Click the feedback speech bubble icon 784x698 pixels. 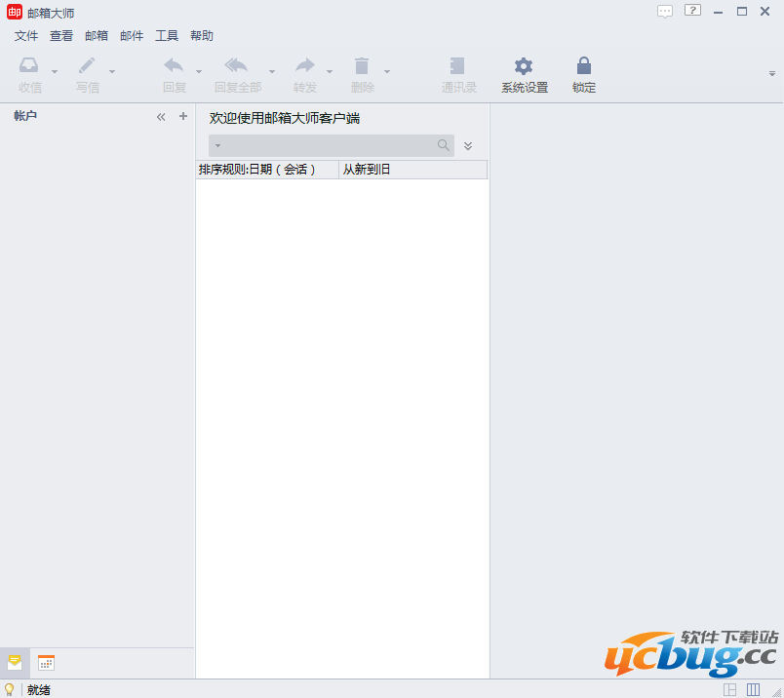tap(665, 12)
